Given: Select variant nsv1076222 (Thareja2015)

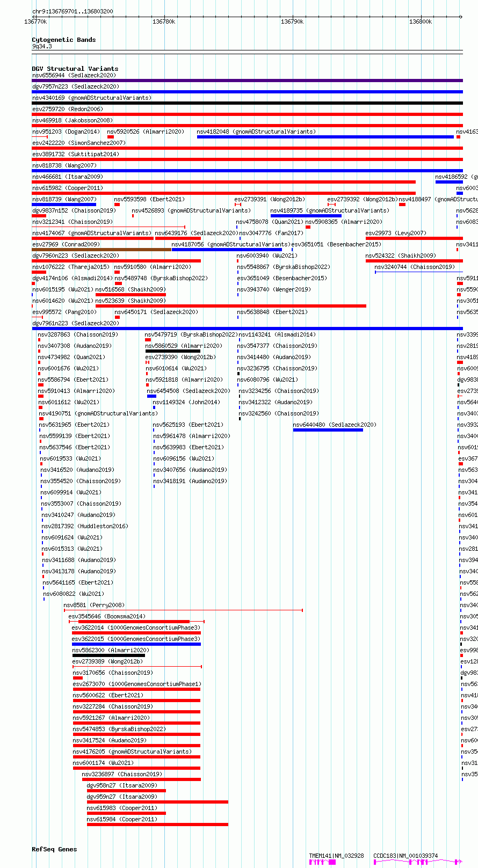Looking at the screenshot, I should pos(71,267).
